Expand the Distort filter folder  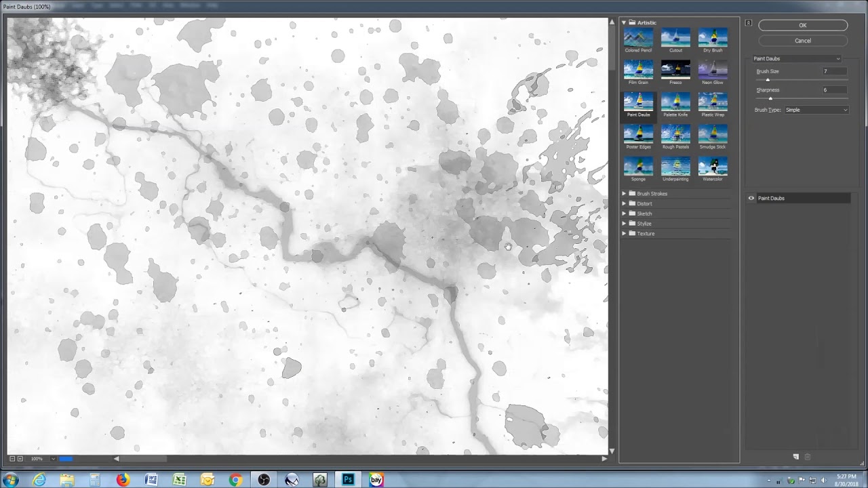tap(624, 203)
